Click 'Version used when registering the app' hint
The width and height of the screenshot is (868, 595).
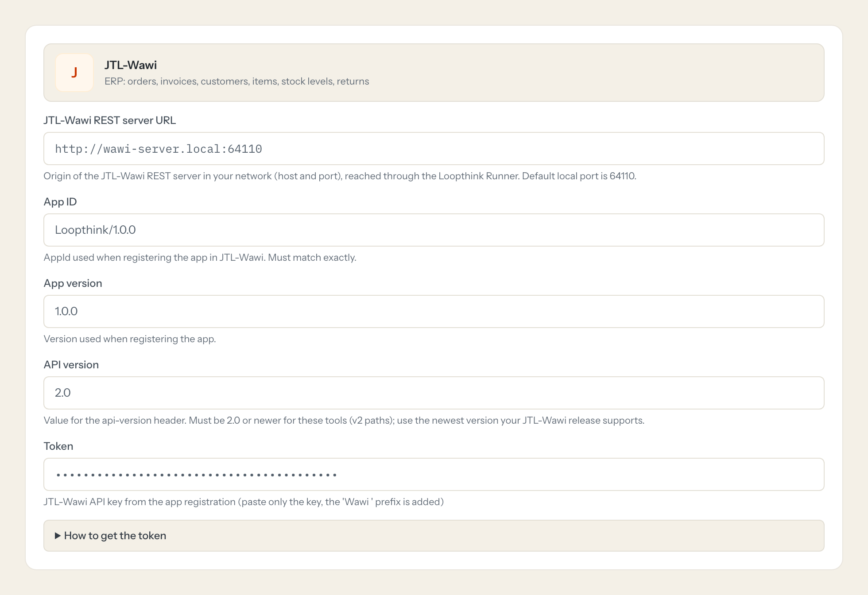click(130, 339)
